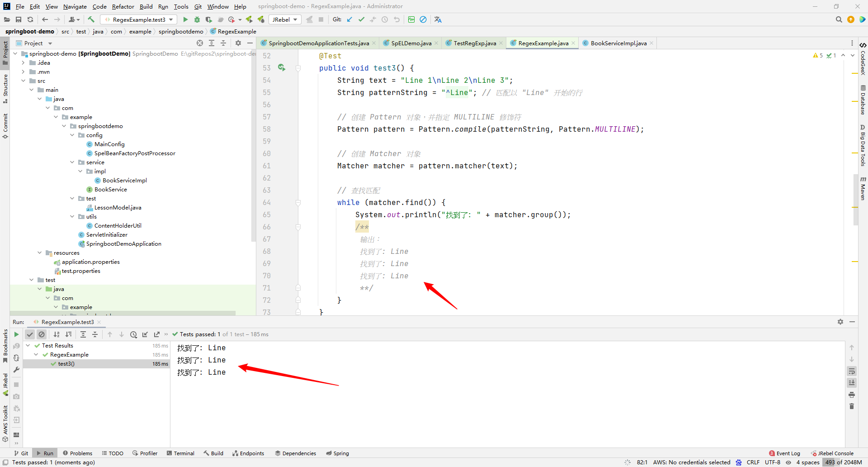Toggle the Structure tool window stripe button
The width and height of the screenshot is (868, 467).
click(5, 88)
